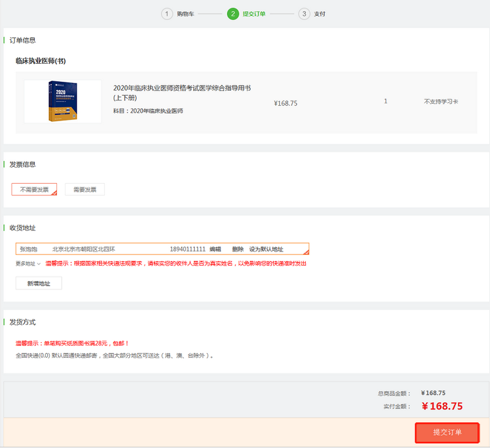Click the checkmark corner on 不需要发票
The image size is (490, 448).
(55, 193)
